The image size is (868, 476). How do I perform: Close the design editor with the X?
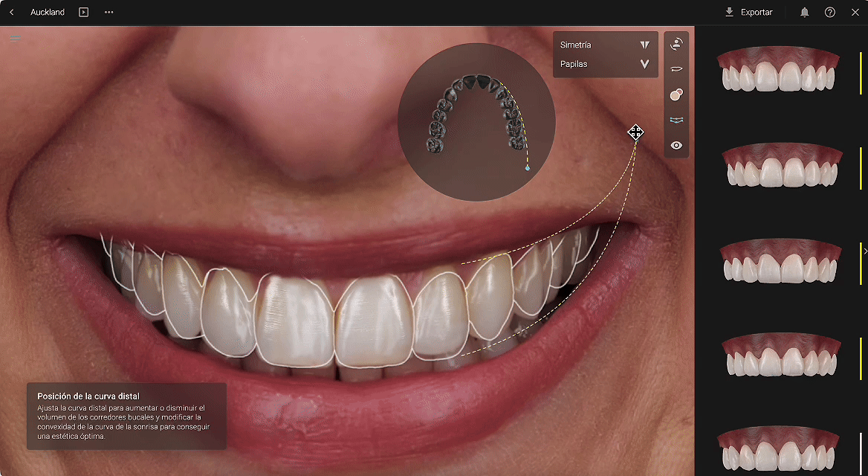pos(855,12)
